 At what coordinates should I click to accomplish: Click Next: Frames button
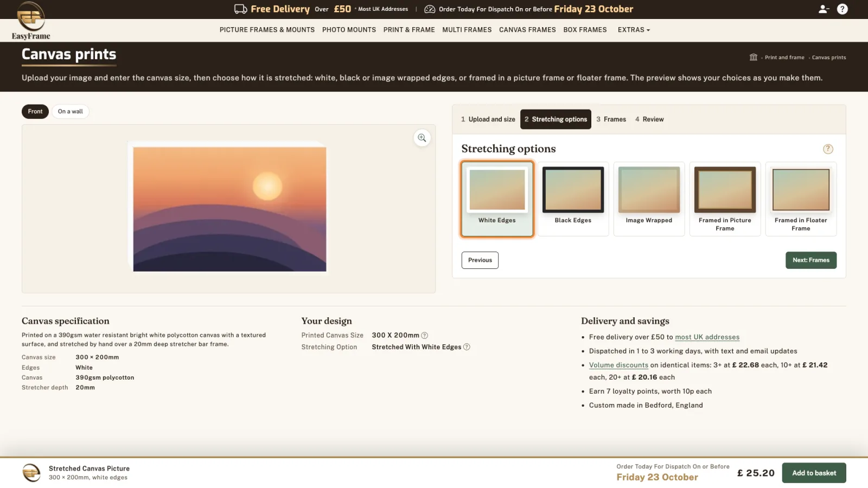[x=811, y=260]
